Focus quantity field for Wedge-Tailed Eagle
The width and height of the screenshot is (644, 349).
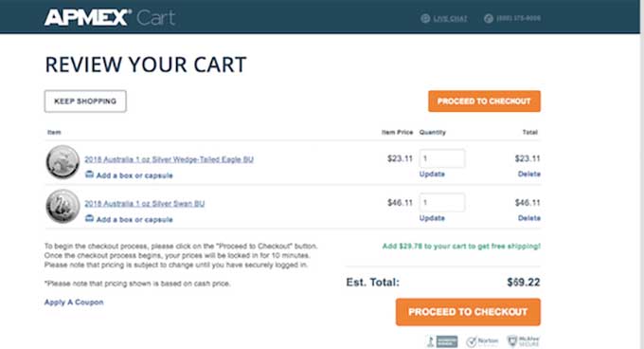point(442,158)
